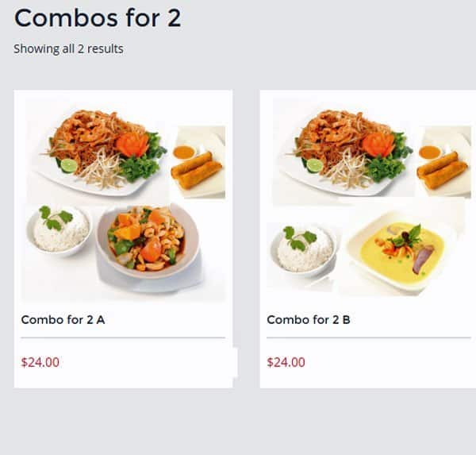Open the "Combo for 2 B" product title
The height and width of the screenshot is (455, 476).
click(x=309, y=320)
